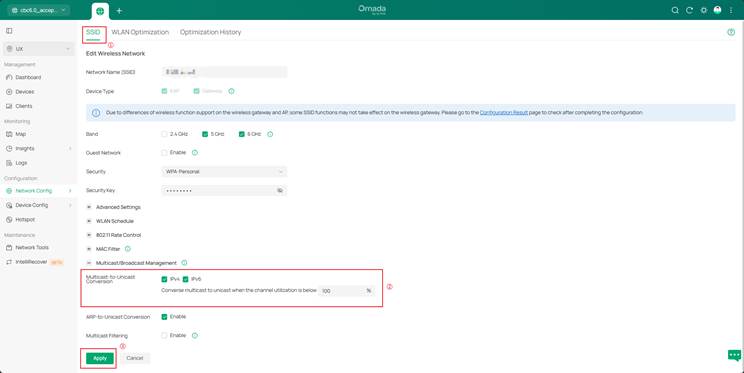Image resolution: width=744 pixels, height=373 pixels.
Task: Show info about Multicast Filtering
Action: click(195, 336)
